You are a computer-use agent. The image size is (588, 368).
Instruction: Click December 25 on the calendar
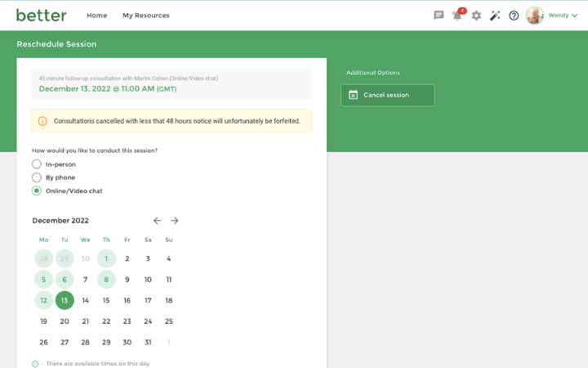click(x=169, y=321)
